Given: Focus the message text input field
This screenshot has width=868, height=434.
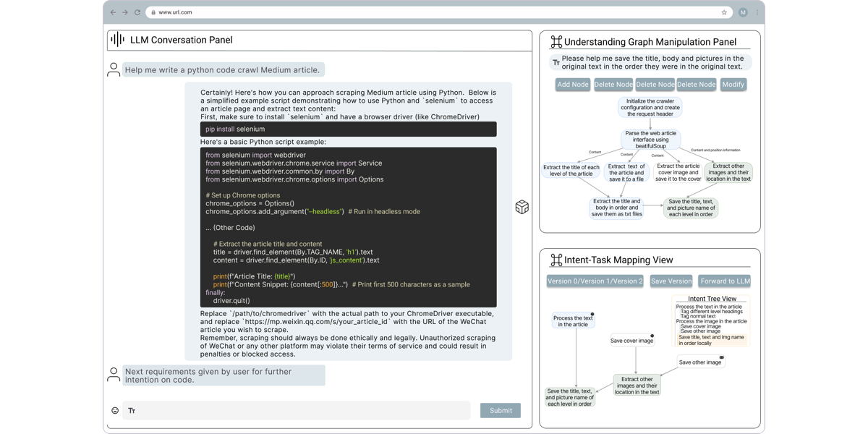Looking at the screenshot, I should [x=297, y=411].
